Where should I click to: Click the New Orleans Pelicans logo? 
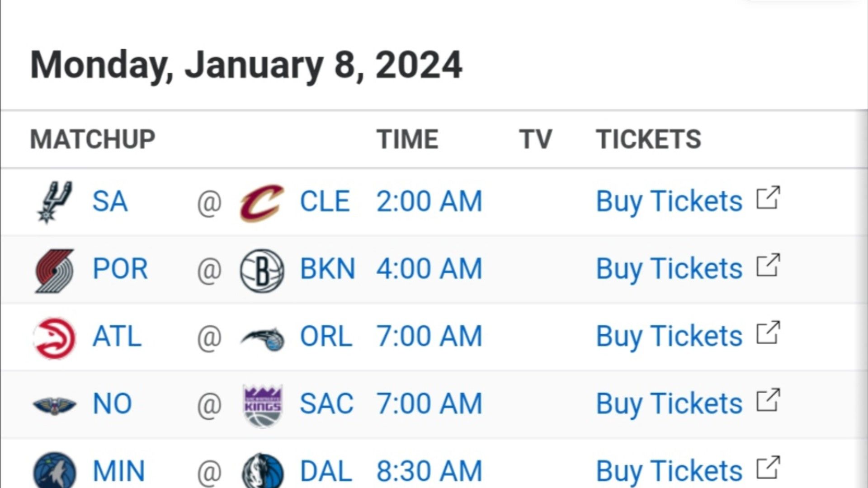(x=55, y=405)
